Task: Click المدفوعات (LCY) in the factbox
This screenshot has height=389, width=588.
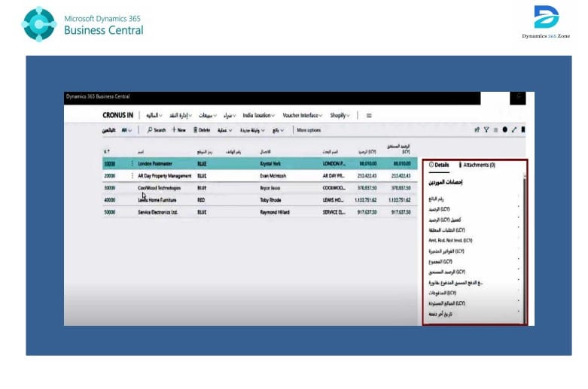Action: click(443, 293)
